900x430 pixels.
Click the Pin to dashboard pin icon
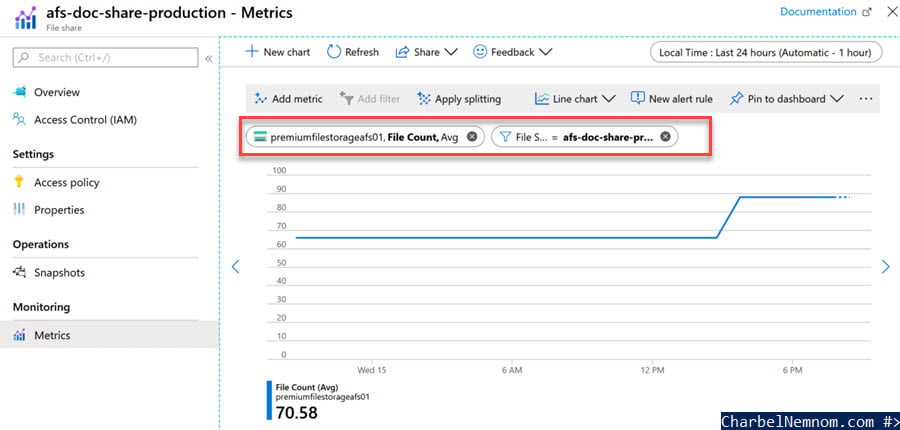pyautogui.click(x=736, y=99)
